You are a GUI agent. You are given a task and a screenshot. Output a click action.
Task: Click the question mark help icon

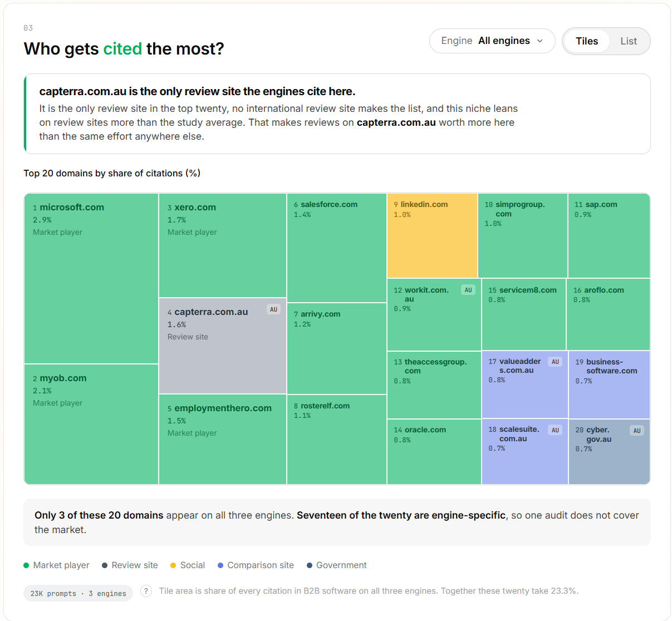146,591
